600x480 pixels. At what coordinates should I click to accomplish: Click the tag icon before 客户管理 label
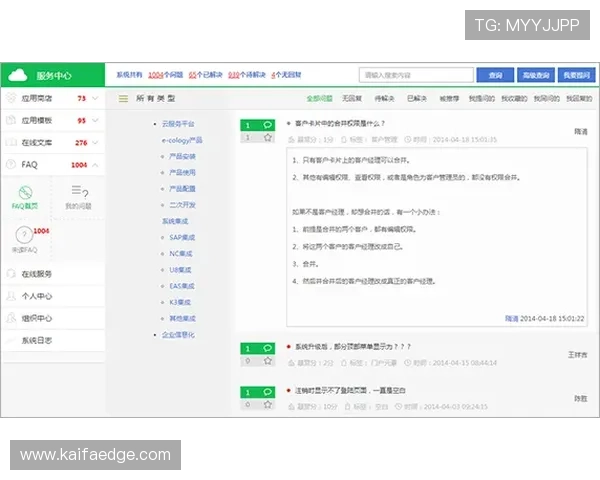tap(344, 139)
